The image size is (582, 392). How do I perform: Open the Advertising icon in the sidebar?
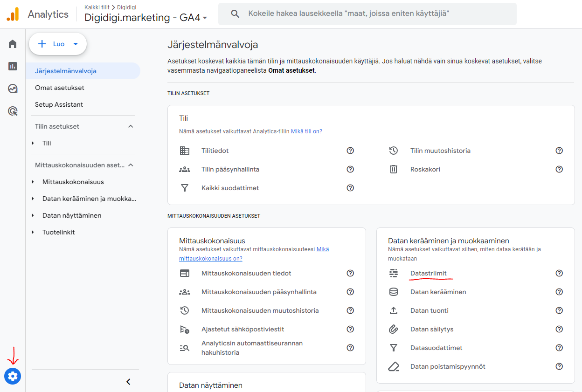[x=12, y=110]
